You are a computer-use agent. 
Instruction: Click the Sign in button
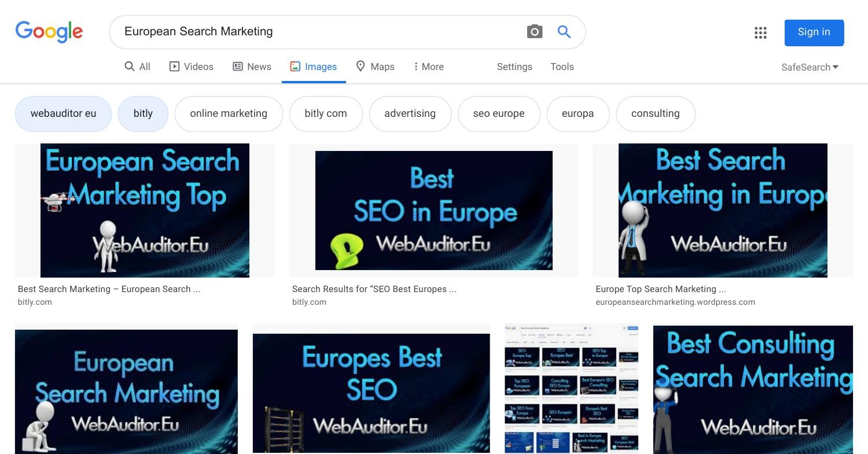814,32
